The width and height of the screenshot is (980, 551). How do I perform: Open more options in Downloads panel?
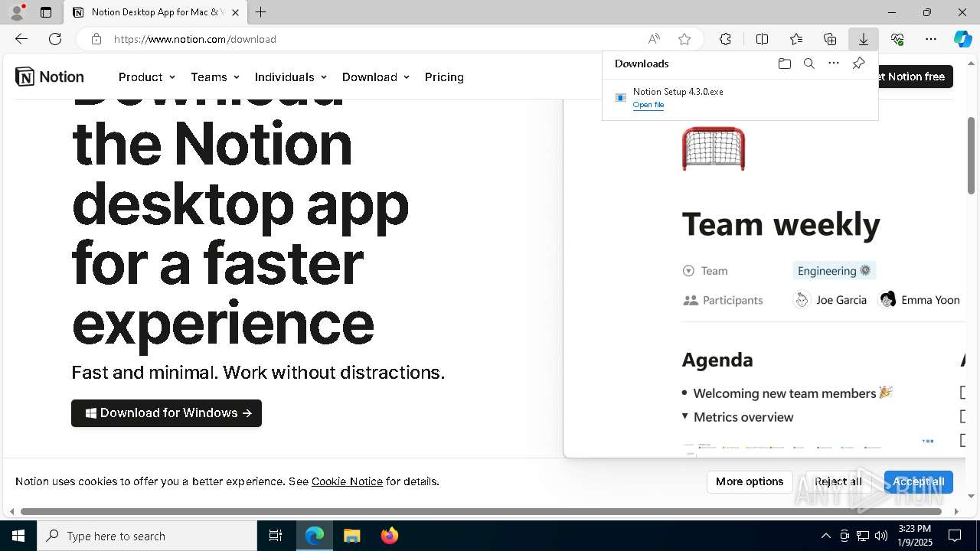(834, 64)
